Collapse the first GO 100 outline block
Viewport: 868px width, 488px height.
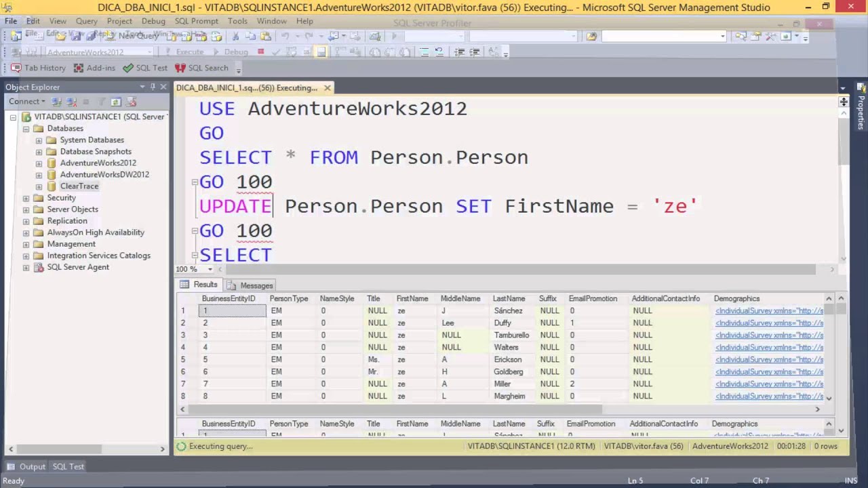click(x=195, y=182)
